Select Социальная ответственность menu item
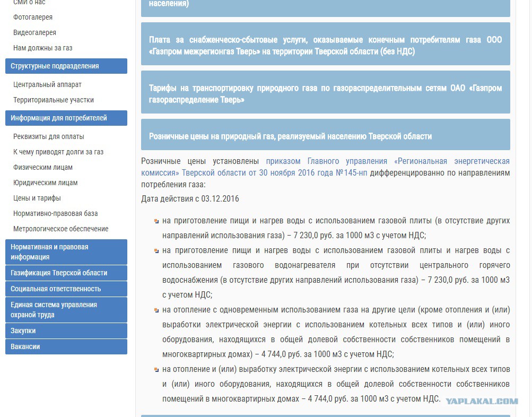The height and width of the screenshot is (417, 532). point(66,289)
